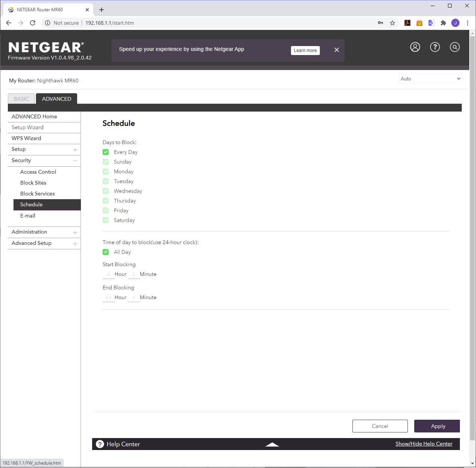Image resolution: width=476 pixels, height=468 pixels.
Task: Toggle the Friday checkbox
Action: click(x=106, y=210)
